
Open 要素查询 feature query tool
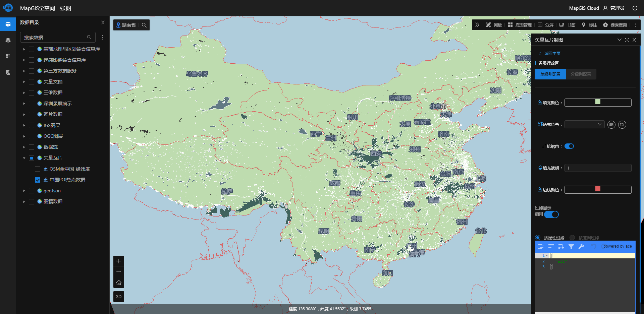[615, 25]
